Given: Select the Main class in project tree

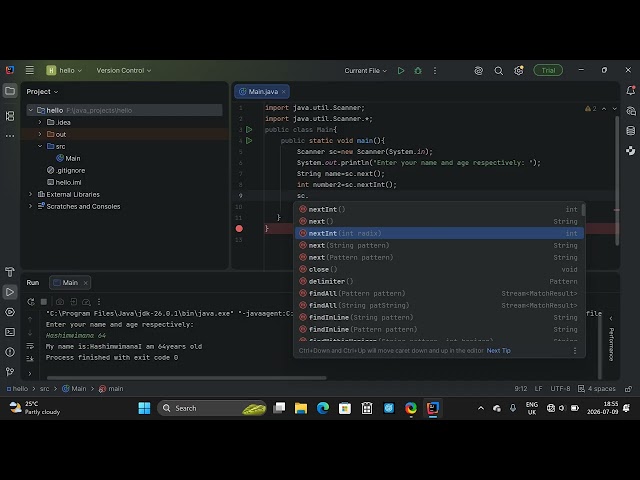Looking at the screenshot, I should (x=68, y=158).
